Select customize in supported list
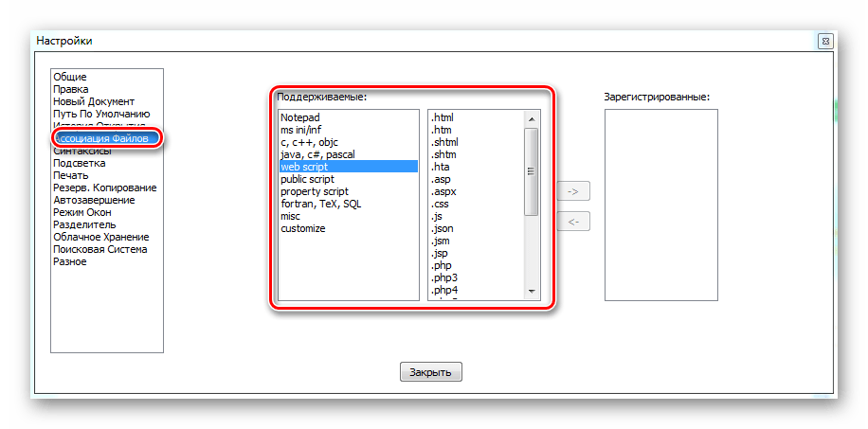The height and width of the screenshot is (429, 868). click(303, 228)
